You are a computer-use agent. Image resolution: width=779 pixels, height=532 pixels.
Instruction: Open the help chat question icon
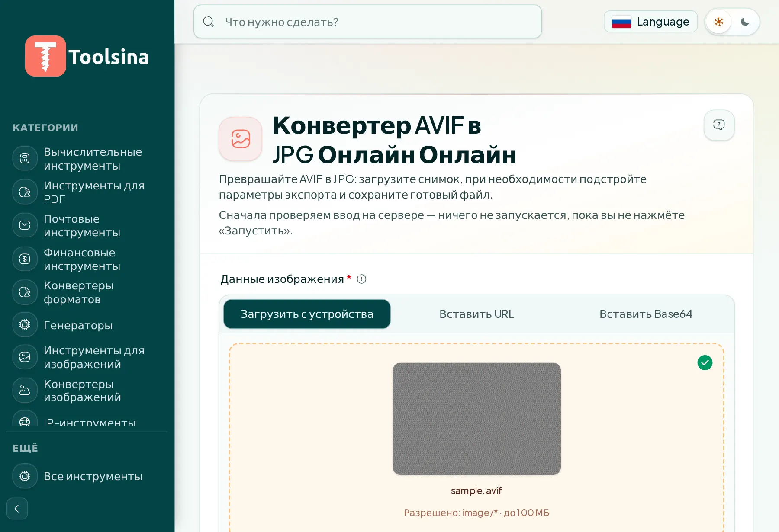pyautogui.click(x=719, y=125)
